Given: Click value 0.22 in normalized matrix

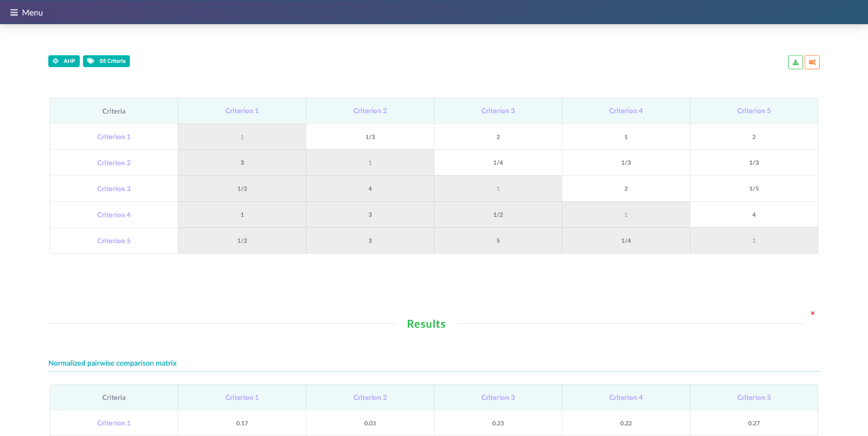Looking at the screenshot, I should pos(626,424).
